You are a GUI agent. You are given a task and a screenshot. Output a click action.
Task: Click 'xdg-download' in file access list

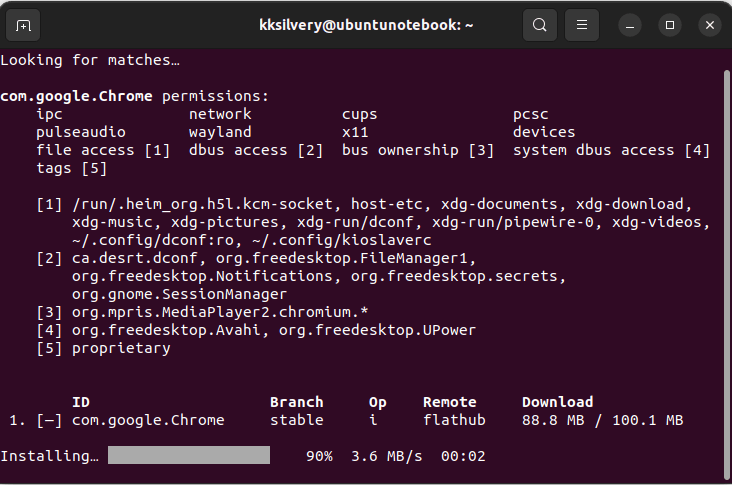[629, 204]
